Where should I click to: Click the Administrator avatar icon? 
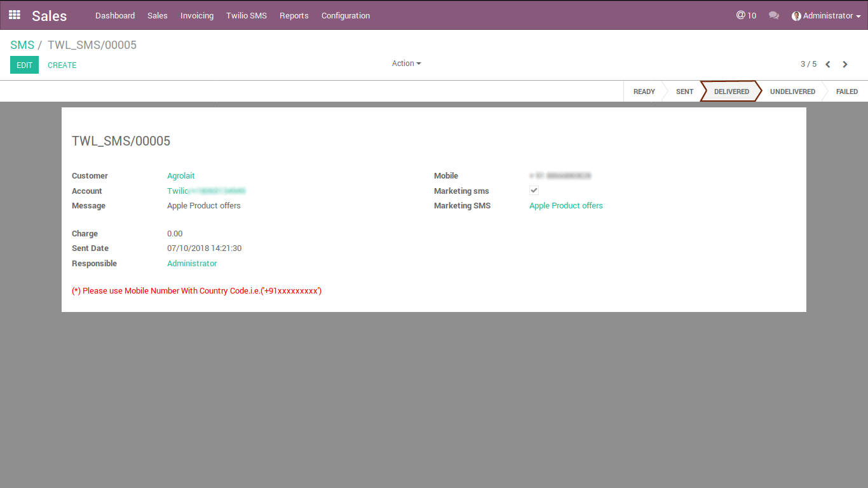[796, 16]
